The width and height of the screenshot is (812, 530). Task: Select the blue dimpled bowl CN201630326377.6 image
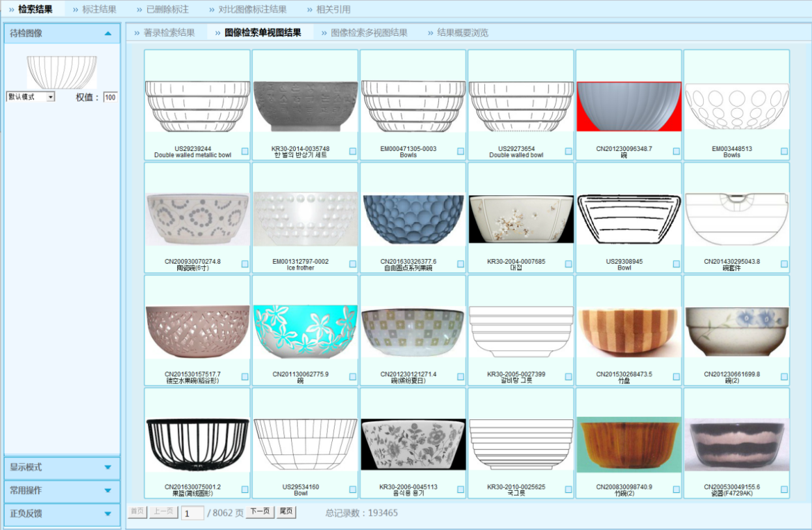(x=413, y=219)
